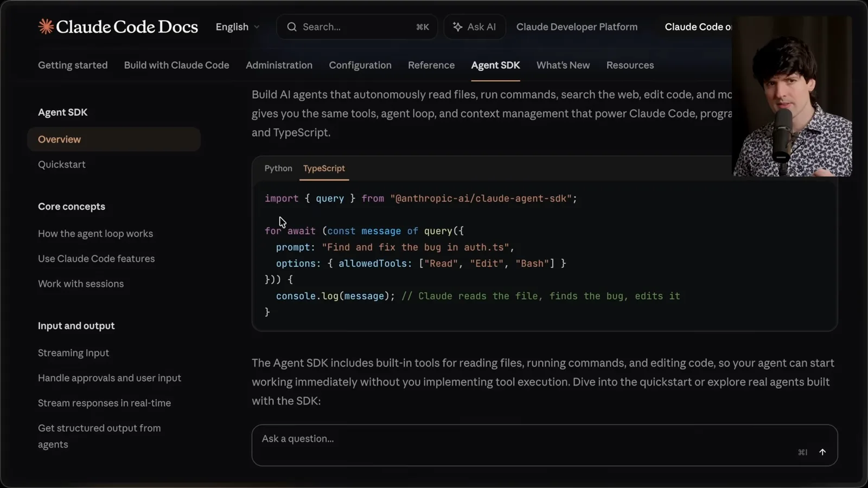Open How the agent loop works
Screen dimensions: 868x488
[95, 234]
